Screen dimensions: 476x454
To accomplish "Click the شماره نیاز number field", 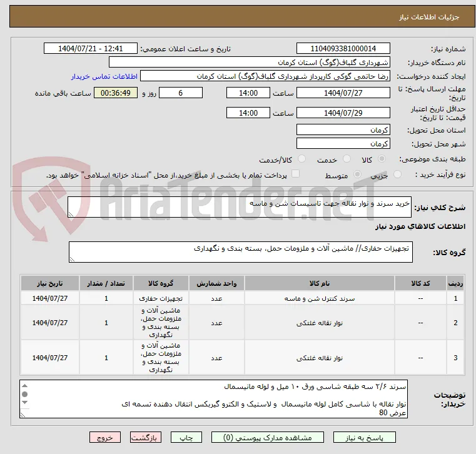I will click(x=343, y=49).
